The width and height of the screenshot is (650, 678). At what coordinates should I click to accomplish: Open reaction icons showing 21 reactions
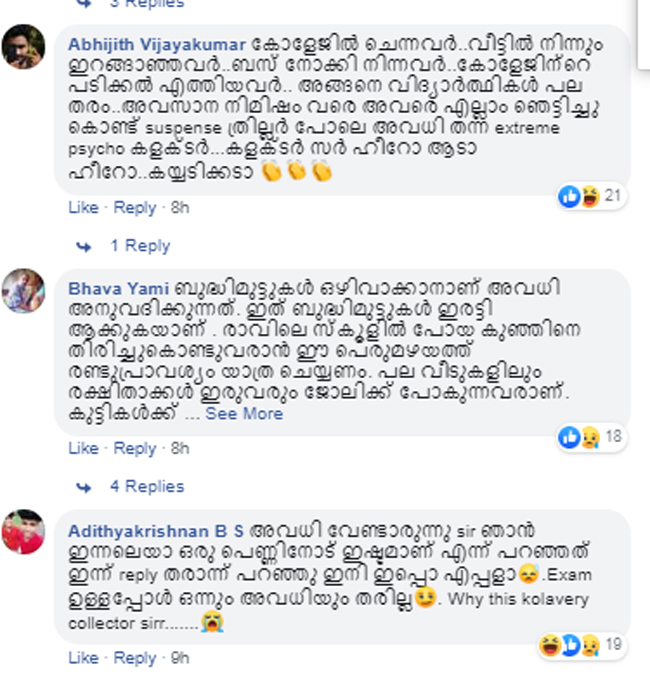click(590, 196)
